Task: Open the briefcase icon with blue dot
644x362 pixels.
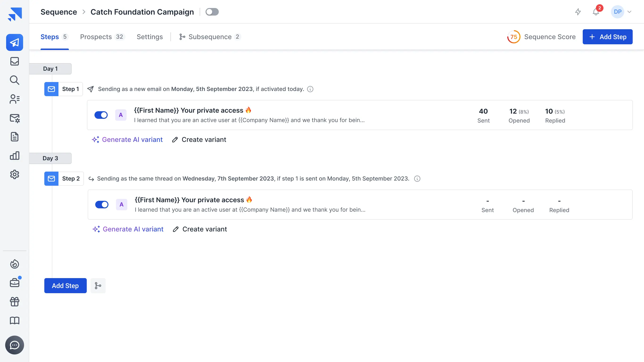Action: pos(15,283)
